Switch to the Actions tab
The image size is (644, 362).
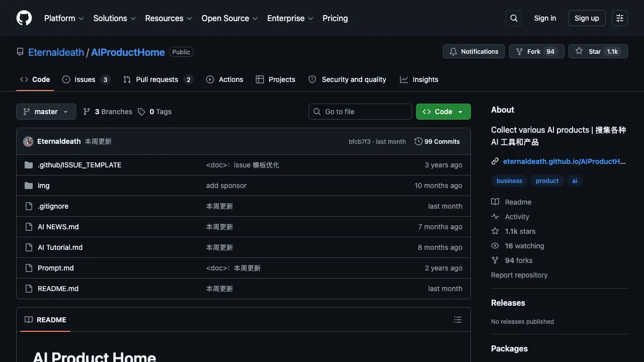click(224, 79)
